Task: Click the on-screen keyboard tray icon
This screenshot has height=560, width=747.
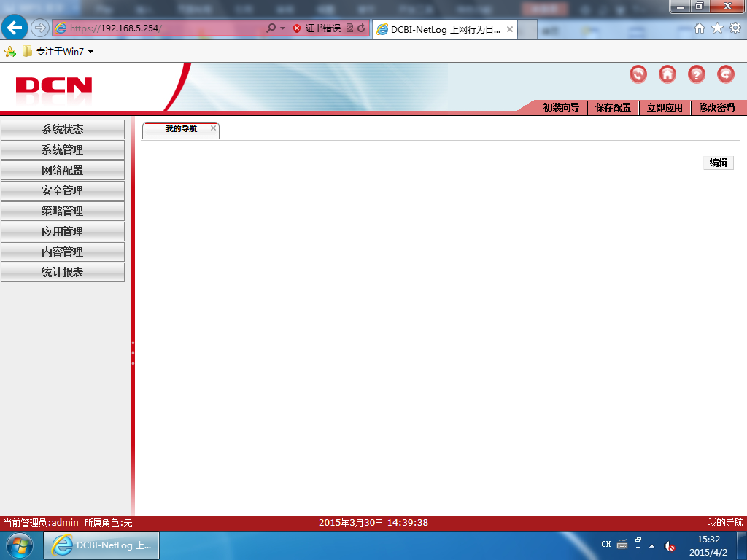Action: click(x=622, y=544)
